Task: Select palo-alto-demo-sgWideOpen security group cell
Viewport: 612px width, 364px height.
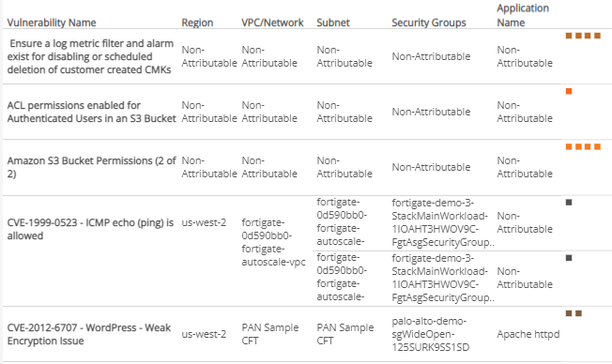Action: (430, 334)
